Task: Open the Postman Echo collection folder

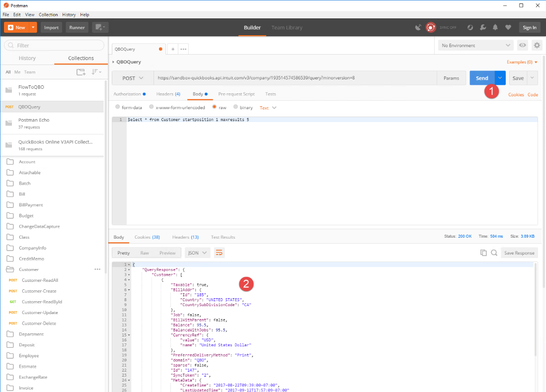Action: pyautogui.click(x=52, y=123)
